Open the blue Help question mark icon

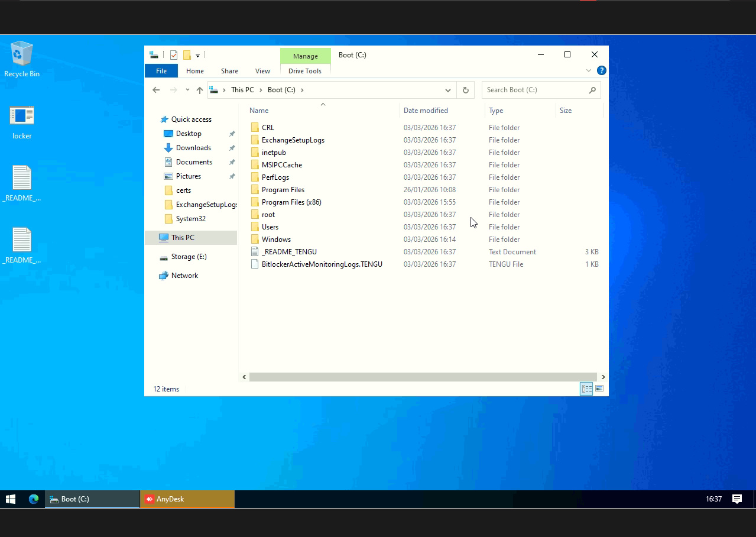[602, 70]
